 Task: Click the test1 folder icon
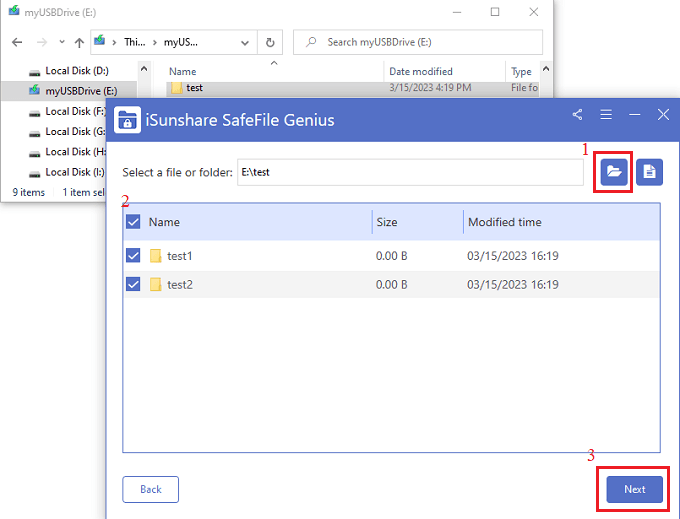click(155, 256)
